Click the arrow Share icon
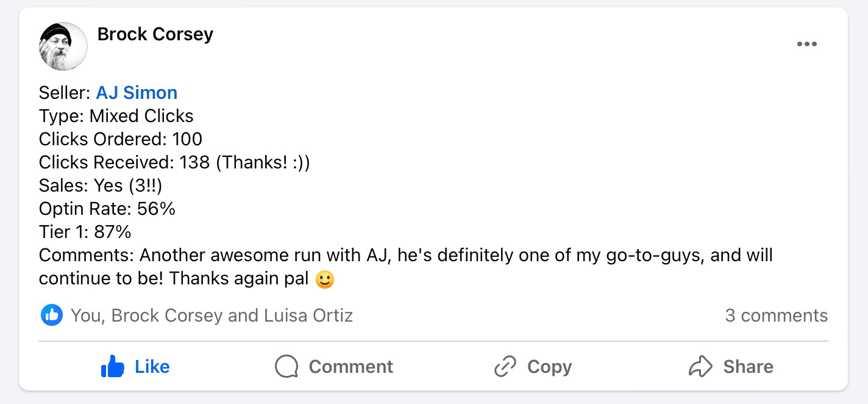The height and width of the screenshot is (404, 868). point(700,366)
